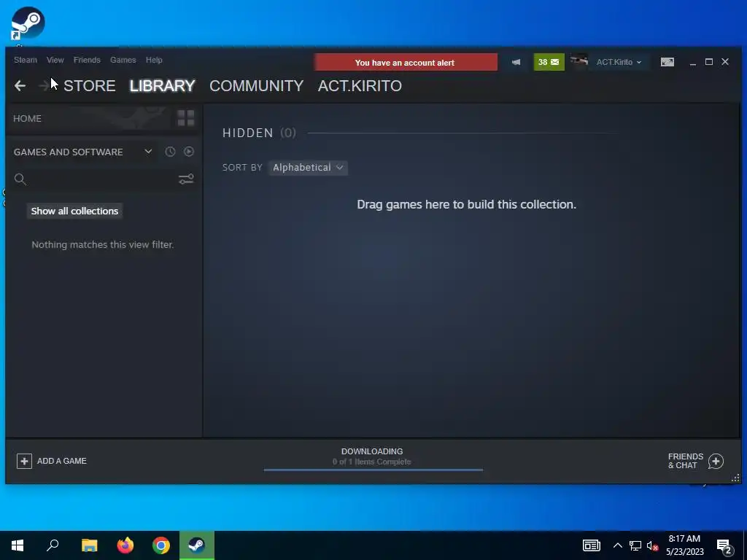Open File Explorer from taskbar
Viewport: 747px width, 560px height.
point(89,545)
